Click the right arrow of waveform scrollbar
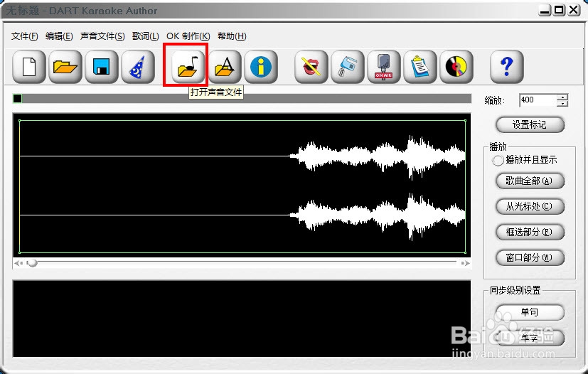 466,263
